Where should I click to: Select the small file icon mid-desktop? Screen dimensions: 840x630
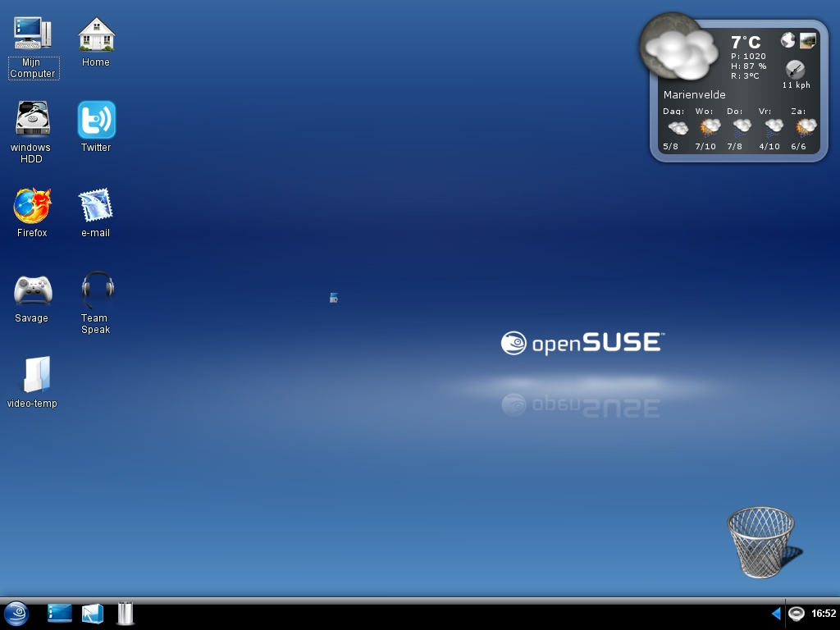point(333,298)
